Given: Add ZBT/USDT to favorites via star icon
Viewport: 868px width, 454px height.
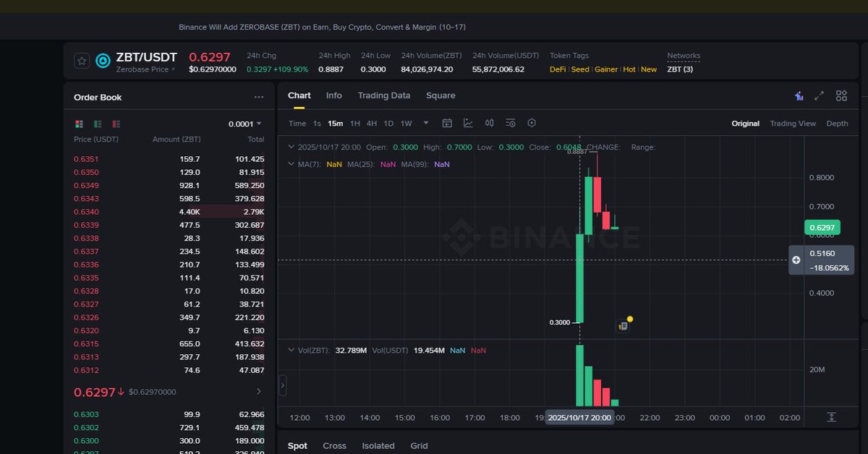Looking at the screenshot, I should click(x=81, y=61).
